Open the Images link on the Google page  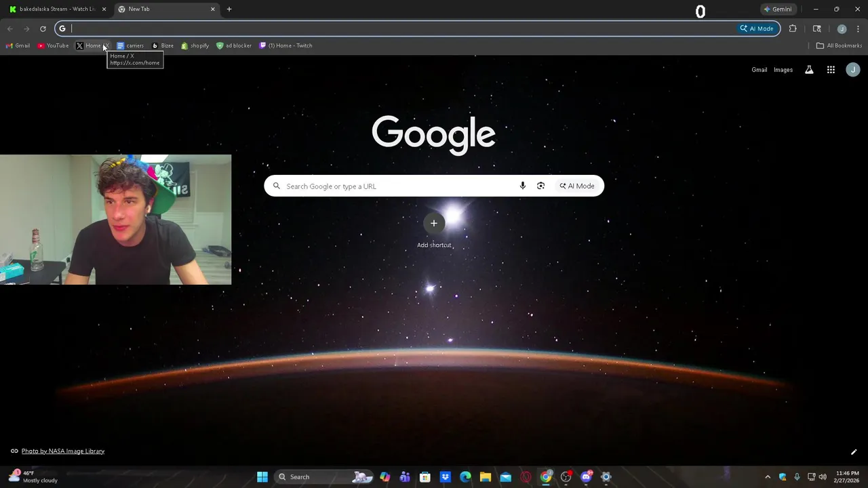783,70
